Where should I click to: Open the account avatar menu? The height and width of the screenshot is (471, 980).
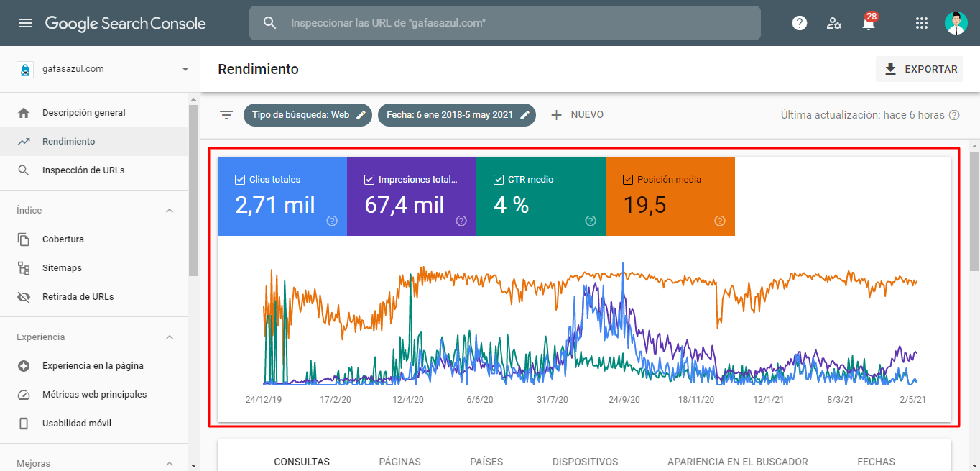pos(956,23)
